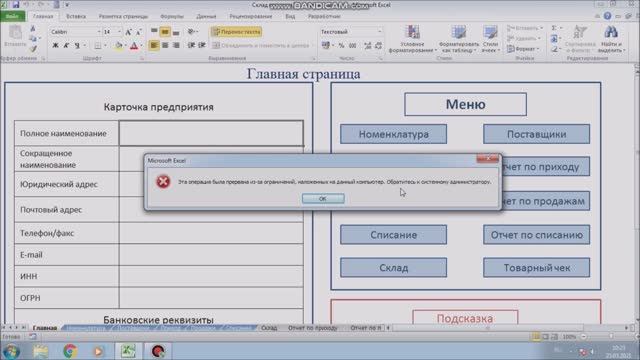The width and height of the screenshot is (640, 360).
Task: Open Форматировать как таблицу dropdown
Action: (459, 39)
